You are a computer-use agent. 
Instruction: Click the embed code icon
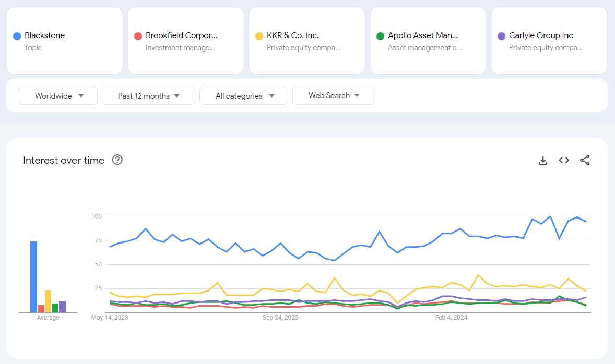(x=564, y=161)
